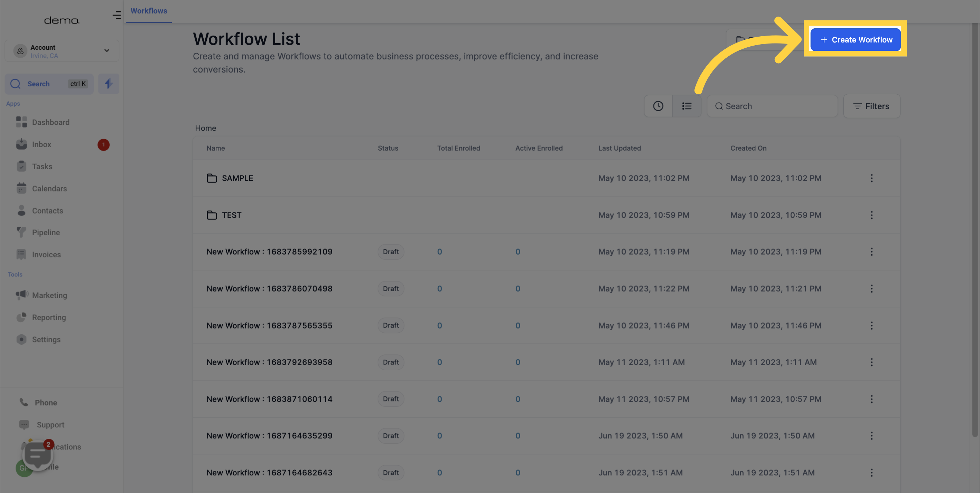Open Support in sidebar

coord(41,425)
